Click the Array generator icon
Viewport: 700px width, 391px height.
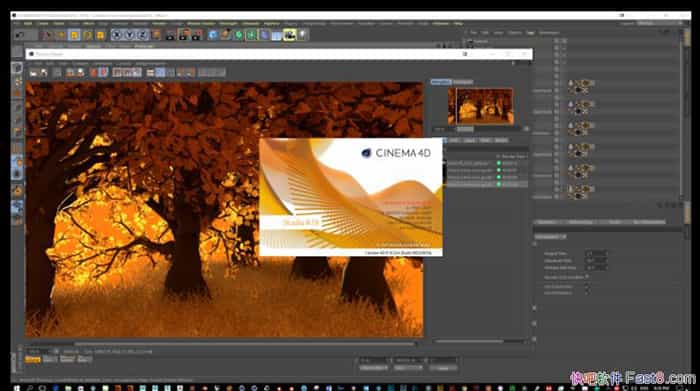(251, 35)
